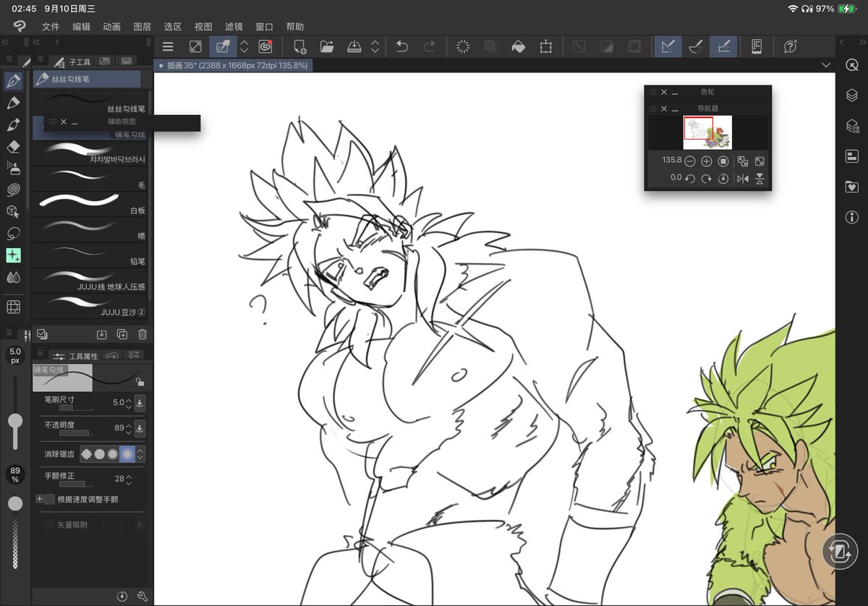
Task: Select the Pencil tool in the left toolbar
Action: [x=13, y=103]
